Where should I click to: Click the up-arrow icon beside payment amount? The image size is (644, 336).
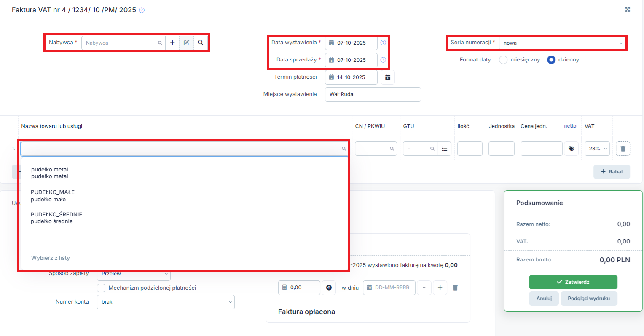click(x=329, y=288)
